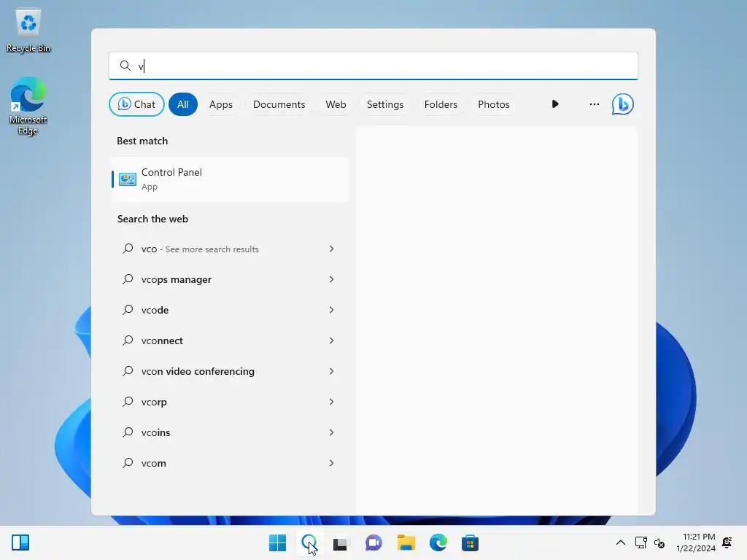Select the vco see more search results
The width and height of the screenshot is (747, 560).
tap(230, 249)
